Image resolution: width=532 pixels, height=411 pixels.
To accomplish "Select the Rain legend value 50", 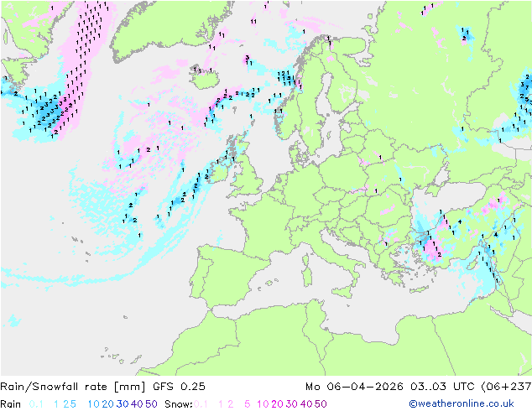I will (151, 404).
